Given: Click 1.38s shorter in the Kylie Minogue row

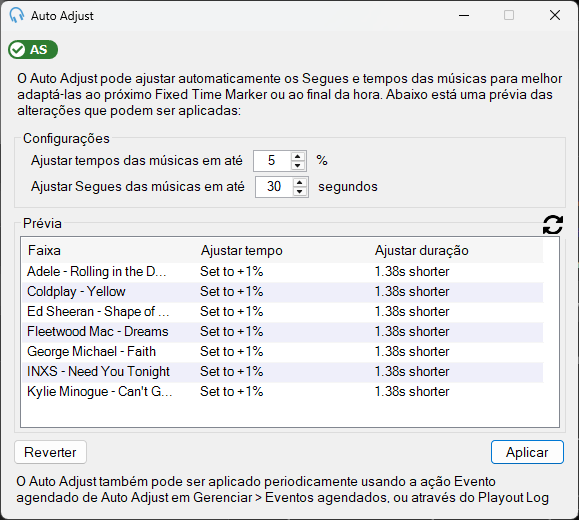Looking at the screenshot, I should click(x=412, y=391).
